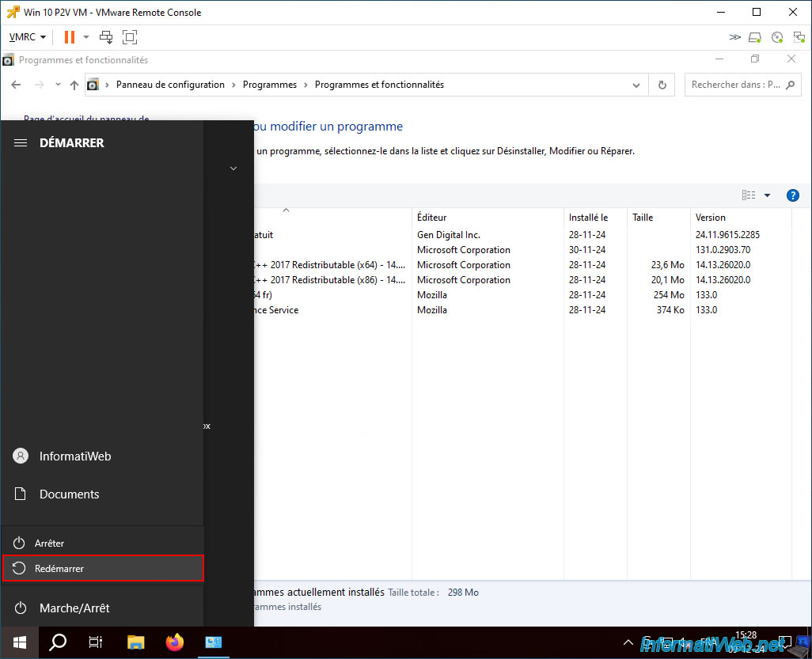This screenshot has width=812, height=659.
Task: Click the Marche/Arrêt power button
Action: [103, 608]
